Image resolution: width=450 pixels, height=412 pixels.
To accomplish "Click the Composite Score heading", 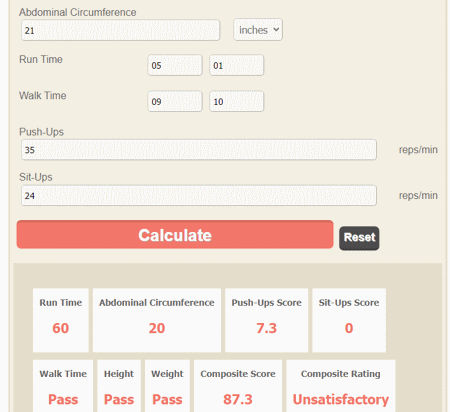I will [238, 374].
